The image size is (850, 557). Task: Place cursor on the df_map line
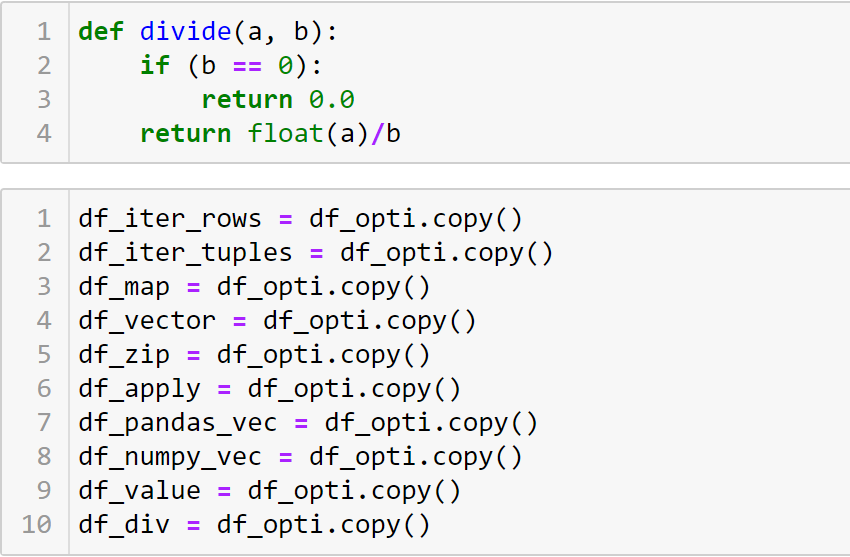254,287
